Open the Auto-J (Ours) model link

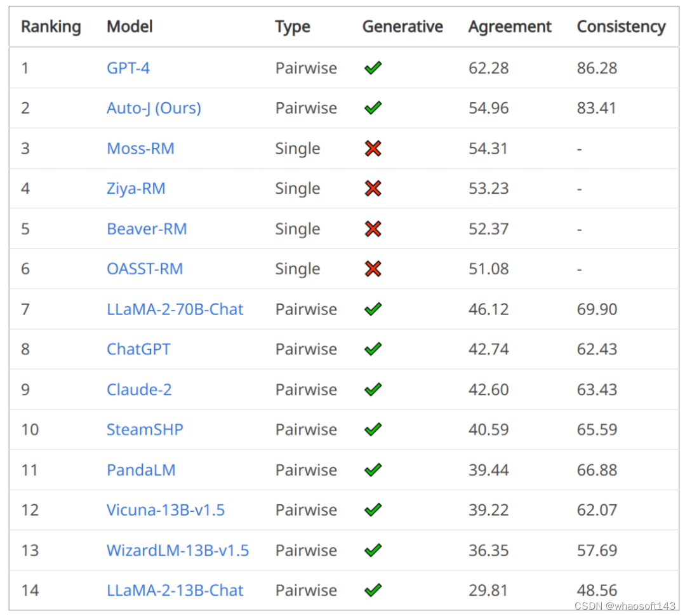154,108
